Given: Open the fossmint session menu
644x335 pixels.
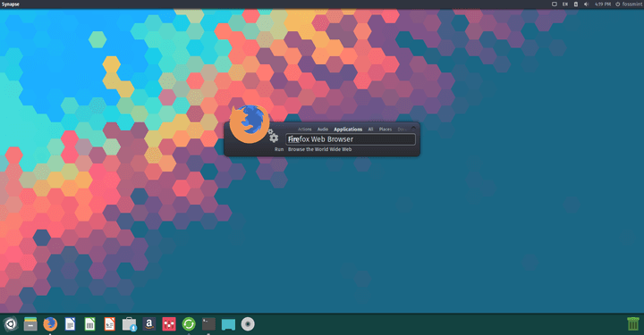Looking at the screenshot, I should point(629,4).
